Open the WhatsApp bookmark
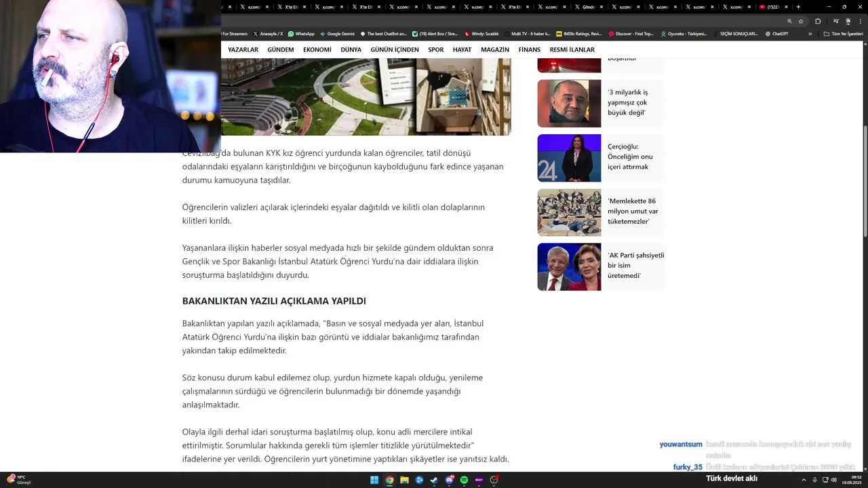Viewport: 868px width, 488px height. [x=301, y=33]
